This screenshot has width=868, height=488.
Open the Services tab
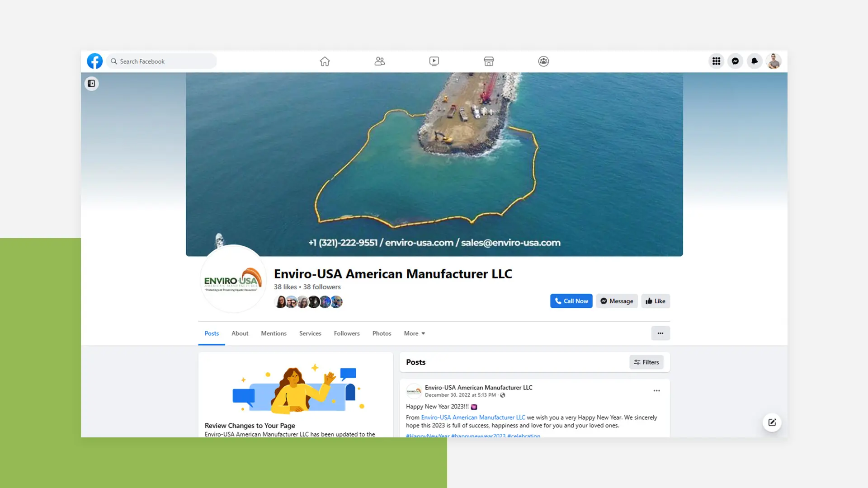click(x=310, y=333)
